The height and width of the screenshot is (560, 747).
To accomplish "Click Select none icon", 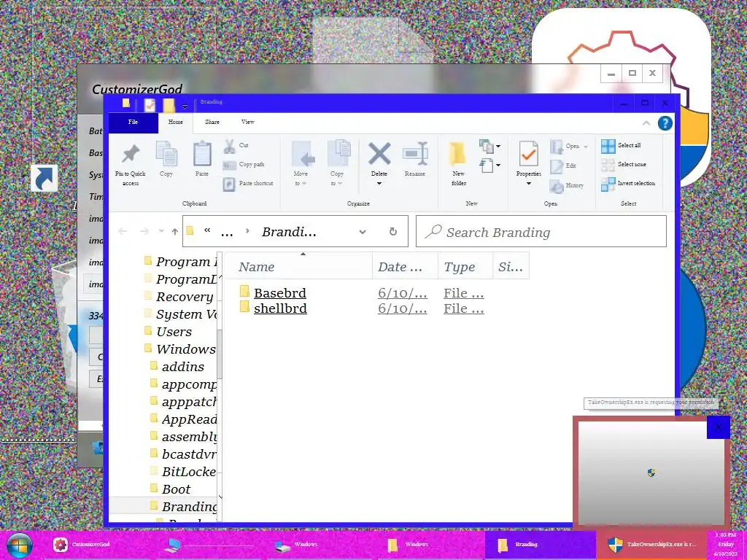I will coord(608,165).
